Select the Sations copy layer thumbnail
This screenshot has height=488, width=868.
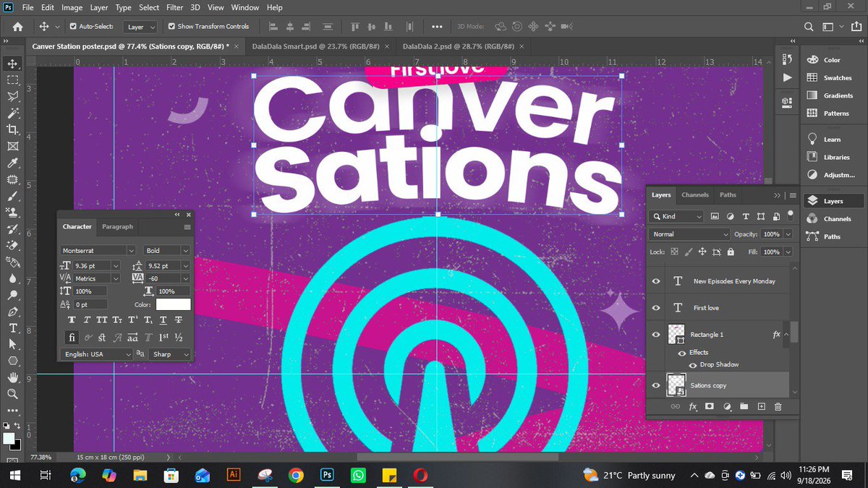click(x=676, y=385)
